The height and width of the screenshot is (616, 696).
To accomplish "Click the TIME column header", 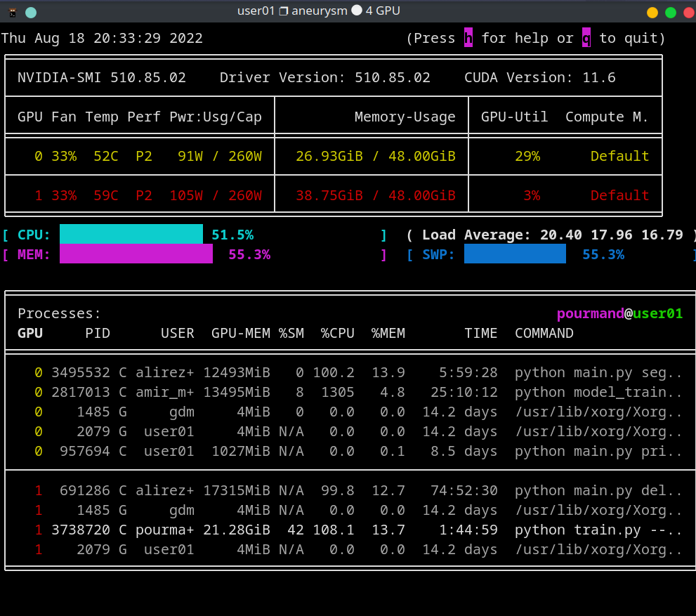I will tap(480, 333).
